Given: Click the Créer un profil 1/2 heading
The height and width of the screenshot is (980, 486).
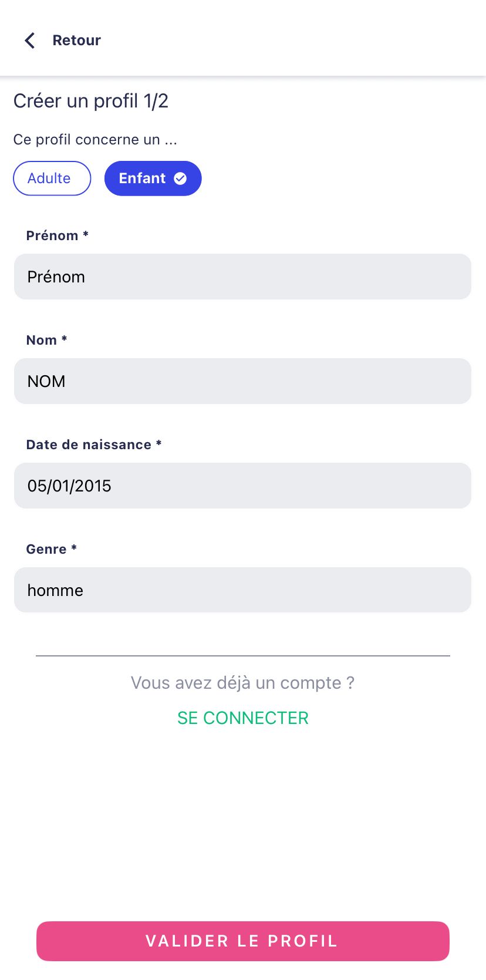Looking at the screenshot, I should (91, 101).
